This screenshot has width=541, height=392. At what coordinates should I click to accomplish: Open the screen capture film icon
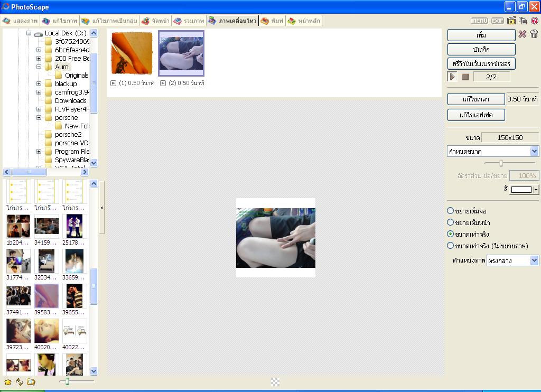(511, 21)
